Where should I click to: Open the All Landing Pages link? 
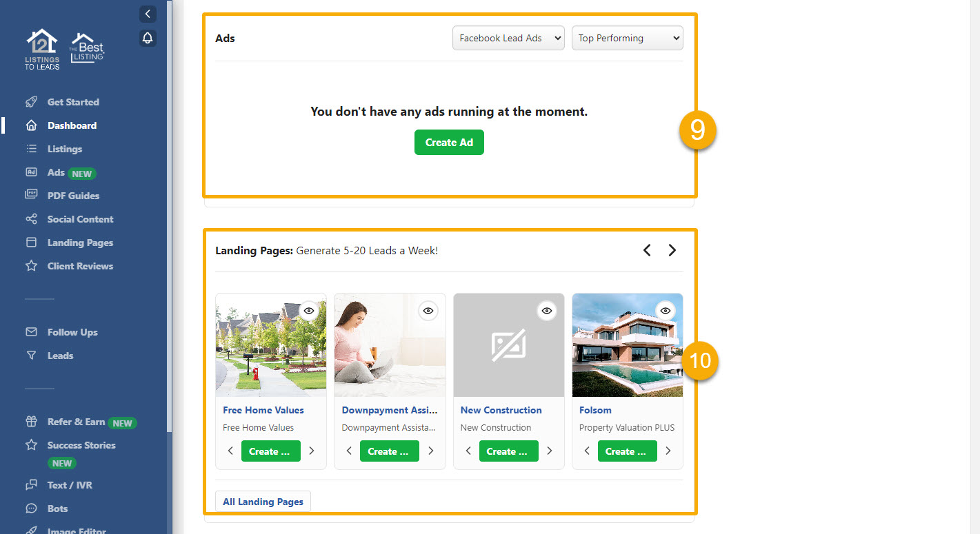point(263,502)
